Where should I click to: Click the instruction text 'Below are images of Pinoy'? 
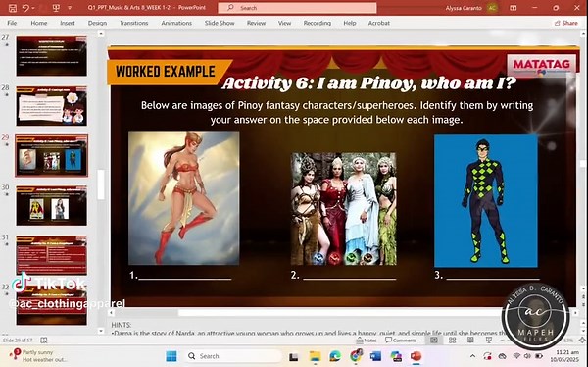(337, 112)
